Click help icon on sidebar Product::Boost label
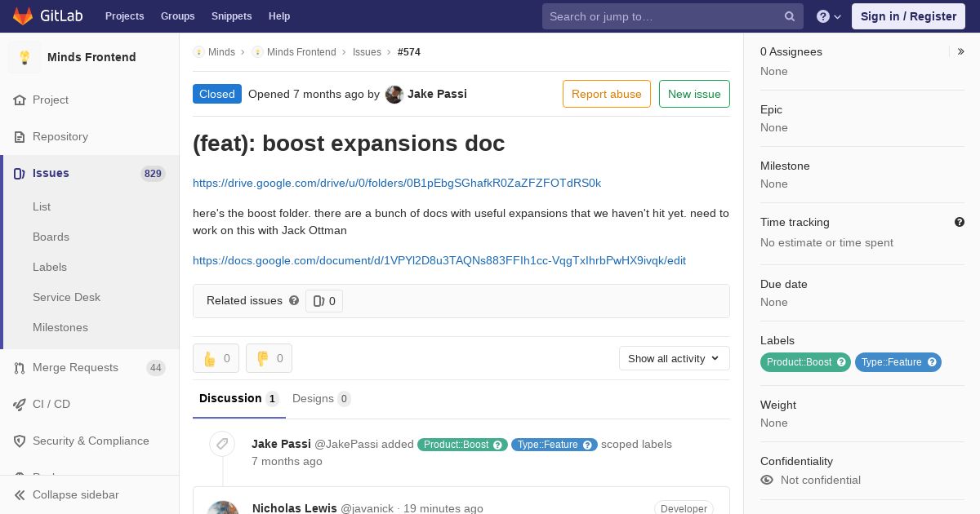 [841, 362]
